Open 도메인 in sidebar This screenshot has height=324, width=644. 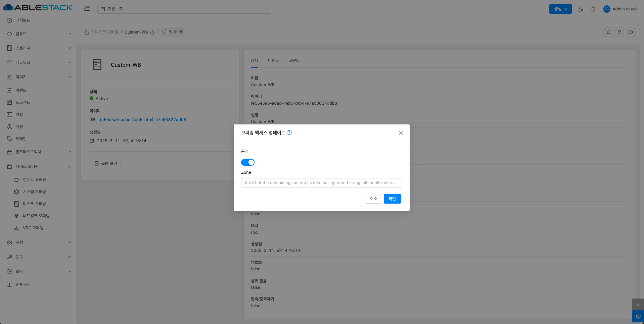[38, 139]
